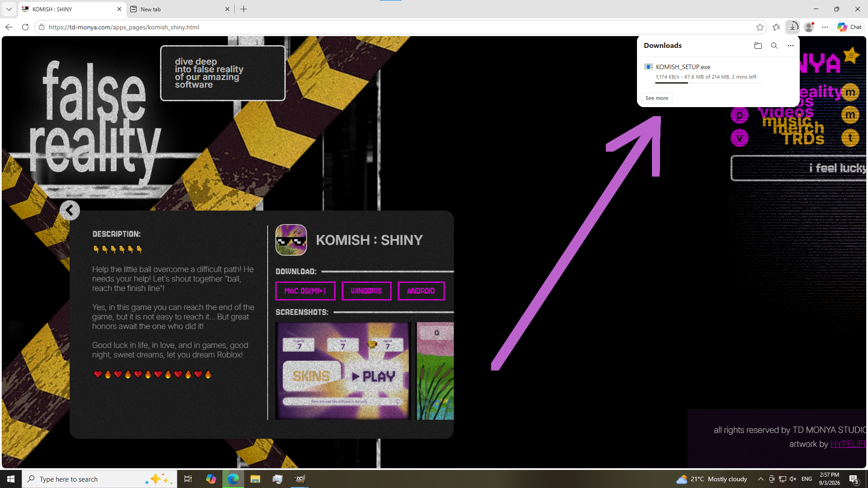The height and width of the screenshot is (488, 868).
Task: Click the yellow 't' circle icon
Action: click(x=850, y=138)
